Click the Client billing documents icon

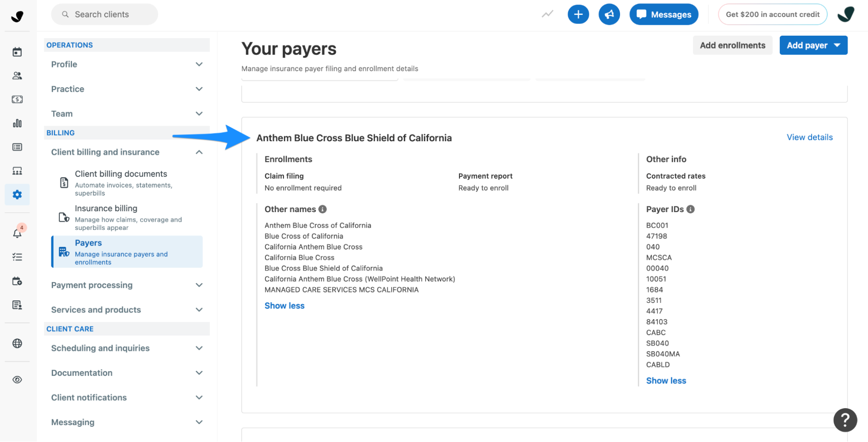(64, 183)
